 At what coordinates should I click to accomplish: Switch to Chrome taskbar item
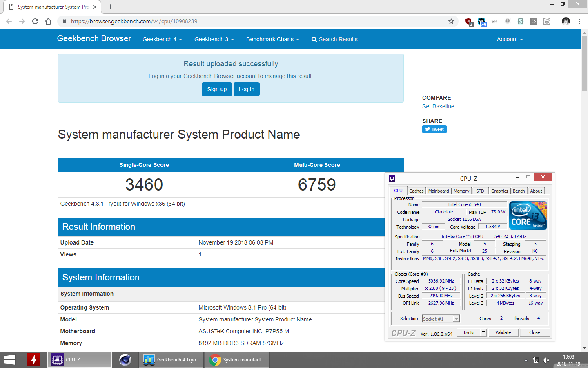click(x=237, y=360)
